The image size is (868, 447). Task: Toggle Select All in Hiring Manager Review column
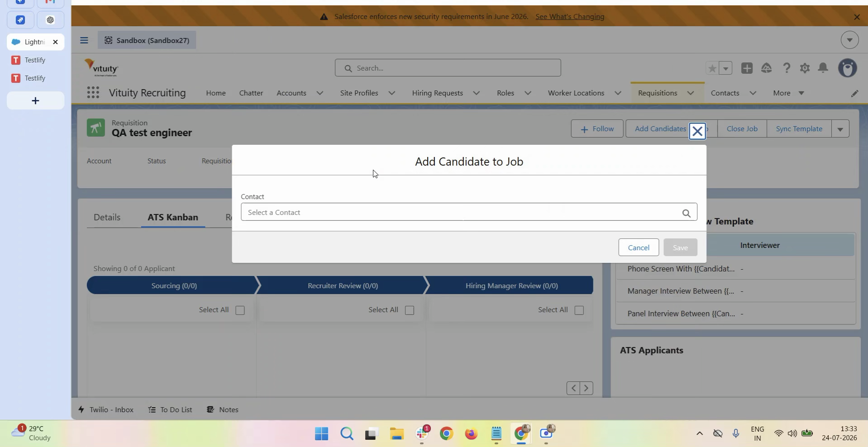[579, 310]
